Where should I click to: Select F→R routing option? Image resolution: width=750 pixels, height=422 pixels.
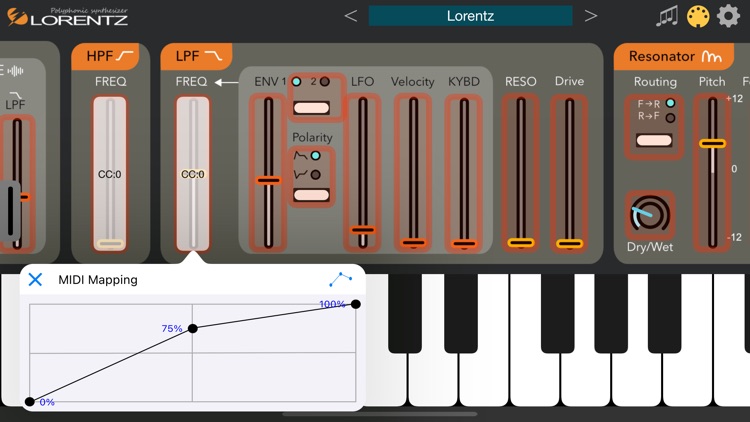671,103
